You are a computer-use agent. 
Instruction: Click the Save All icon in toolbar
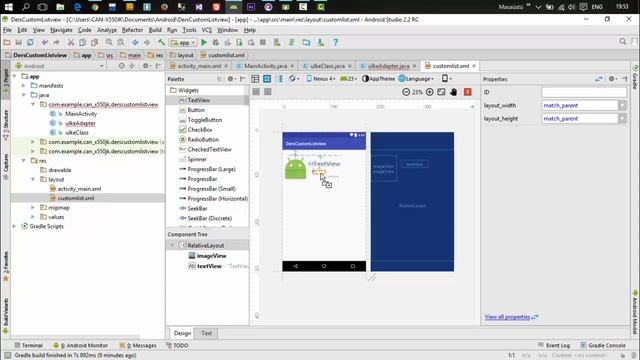pos(18,42)
